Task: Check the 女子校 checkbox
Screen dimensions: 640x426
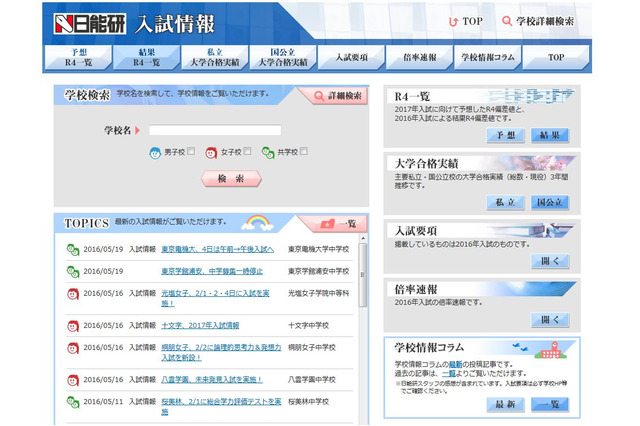Action: click(x=247, y=151)
